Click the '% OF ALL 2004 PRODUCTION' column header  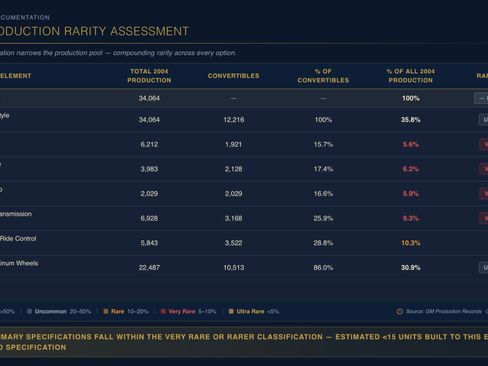pos(410,76)
